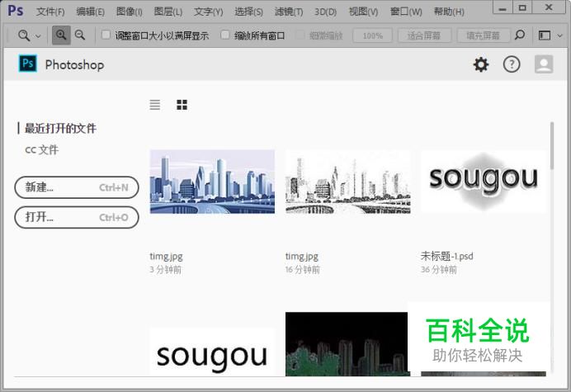
Task: Click the 100% zoom button
Action: [372, 35]
